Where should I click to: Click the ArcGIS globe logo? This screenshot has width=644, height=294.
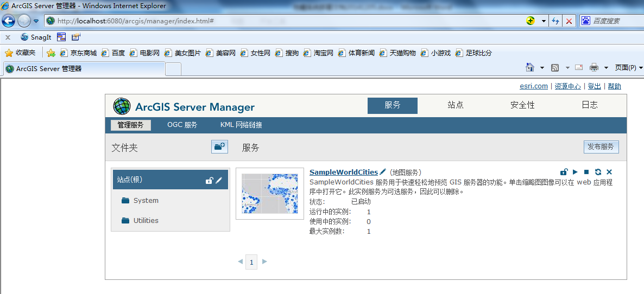(x=122, y=106)
